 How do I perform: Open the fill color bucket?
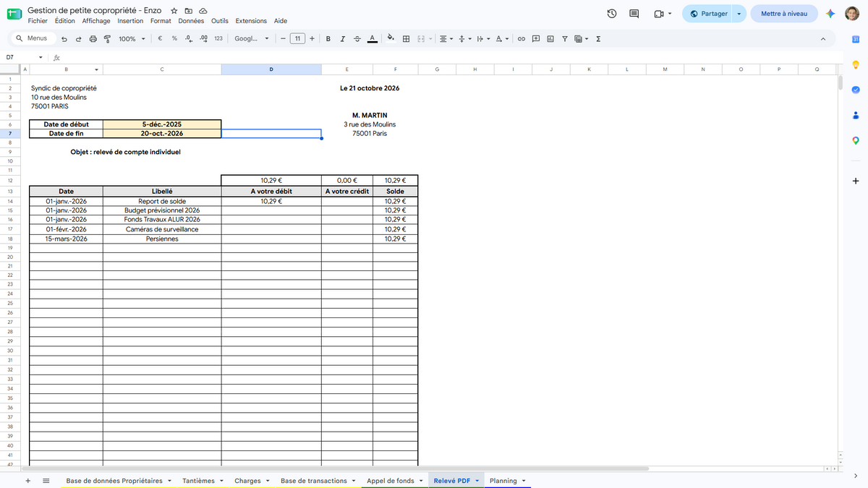coord(391,38)
